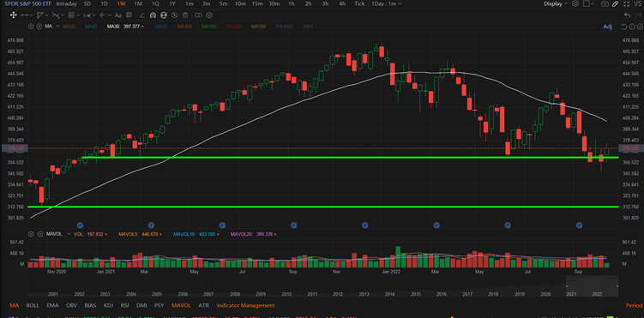The width and height of the screenshot is (644, 318).
Task: Expand the MA indicator dropdown
Action: tap(57, 26)
